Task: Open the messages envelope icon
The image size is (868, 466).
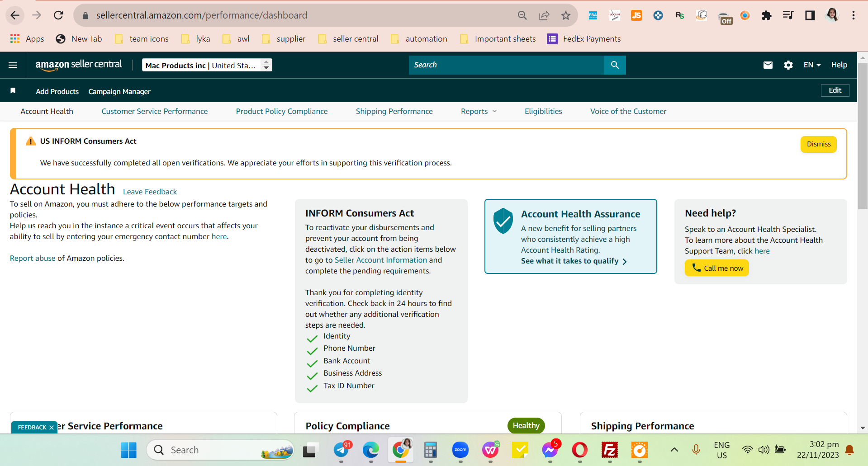Action: click(768, 65)
